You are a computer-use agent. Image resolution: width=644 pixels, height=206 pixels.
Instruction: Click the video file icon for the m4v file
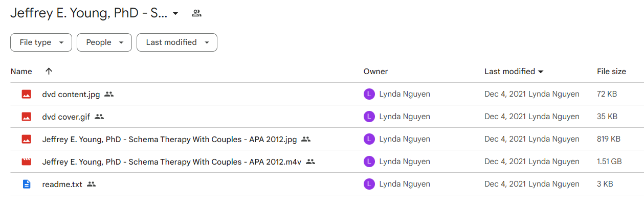click(26, 162)
